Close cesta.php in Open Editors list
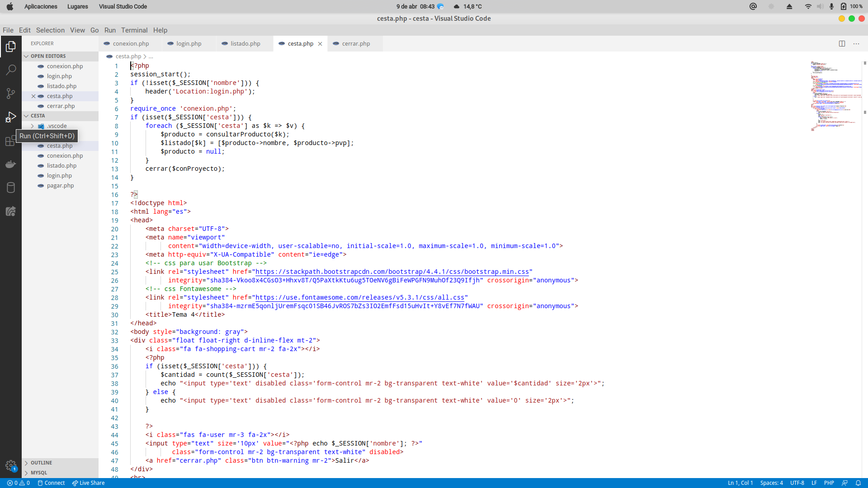Screen dimensions: 868x488 (x=33, y=96)
